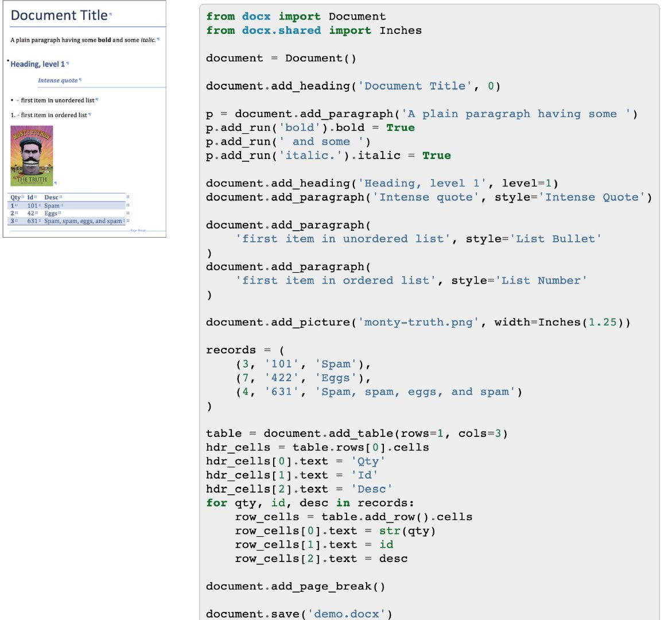Click the code line 'from docx.shared import Inches'
This screenshot has height=620, width=672.
(x=314, y=30)
